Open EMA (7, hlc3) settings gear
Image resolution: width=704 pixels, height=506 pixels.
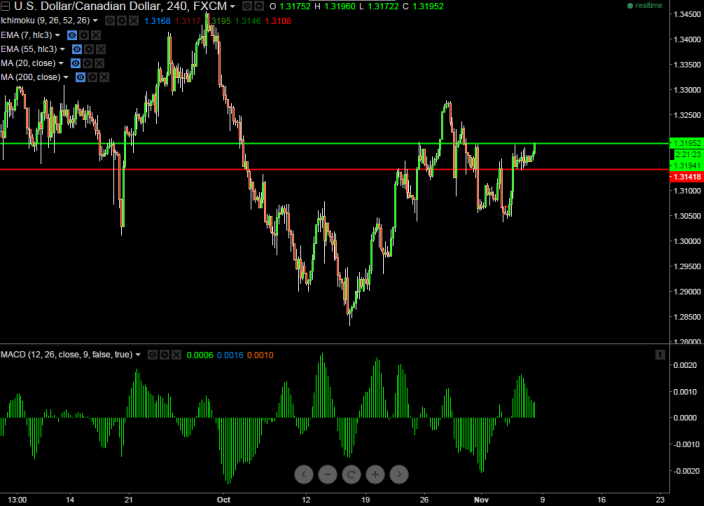84,35
